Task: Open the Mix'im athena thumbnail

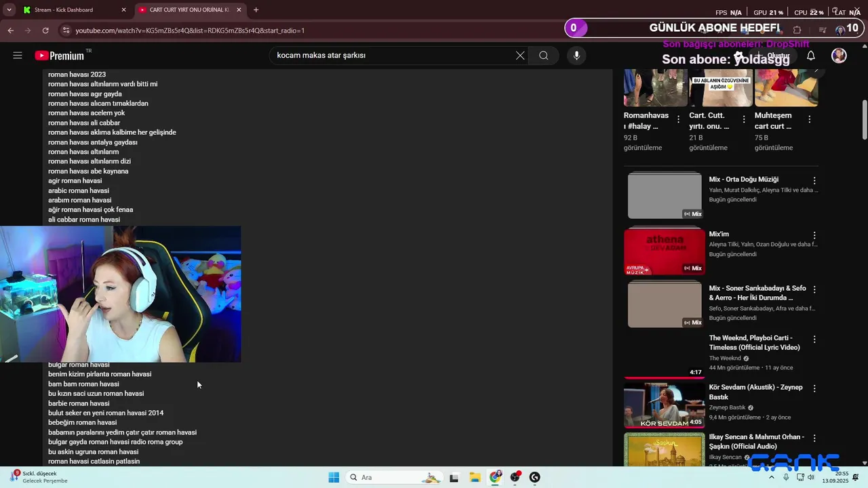Action: 665,251
